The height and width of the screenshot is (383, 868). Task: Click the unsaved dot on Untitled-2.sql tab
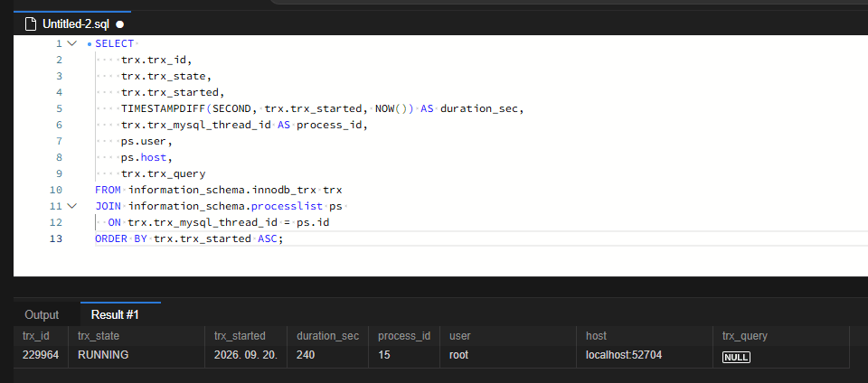120,24
